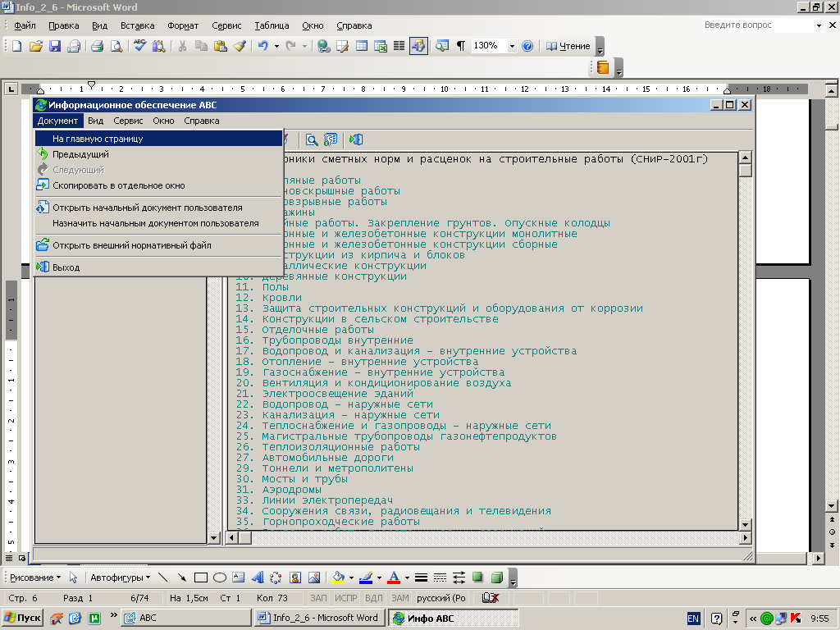Select the Oval drawing tool
840x630 pixels.
[220, 577]
